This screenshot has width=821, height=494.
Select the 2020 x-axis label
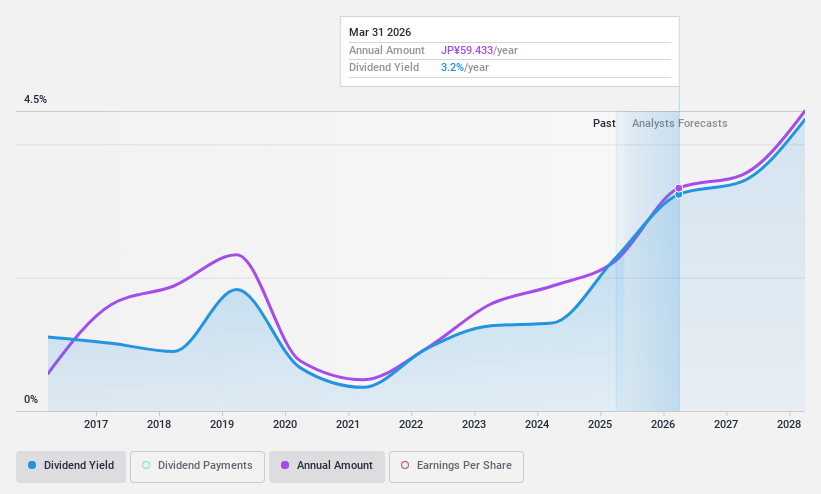pos(285,424)
